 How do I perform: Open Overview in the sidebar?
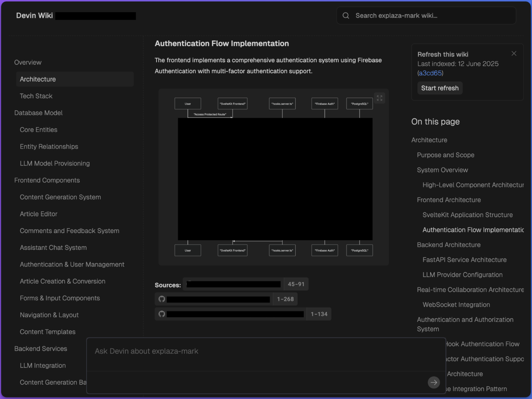click(28, 62)
